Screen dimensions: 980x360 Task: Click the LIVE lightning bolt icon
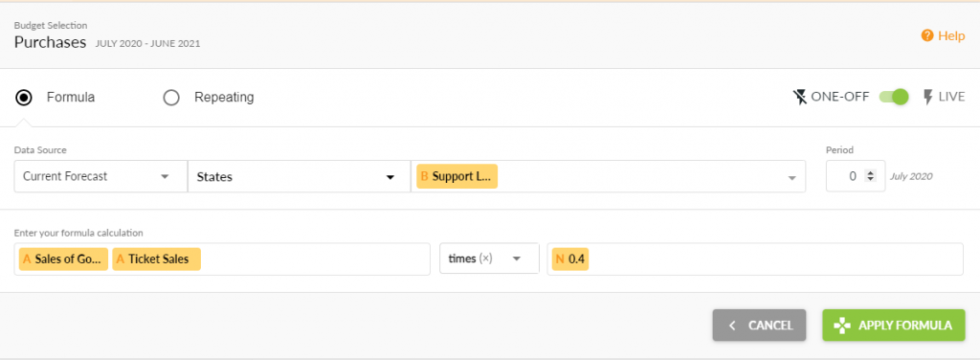pos(928,97)
